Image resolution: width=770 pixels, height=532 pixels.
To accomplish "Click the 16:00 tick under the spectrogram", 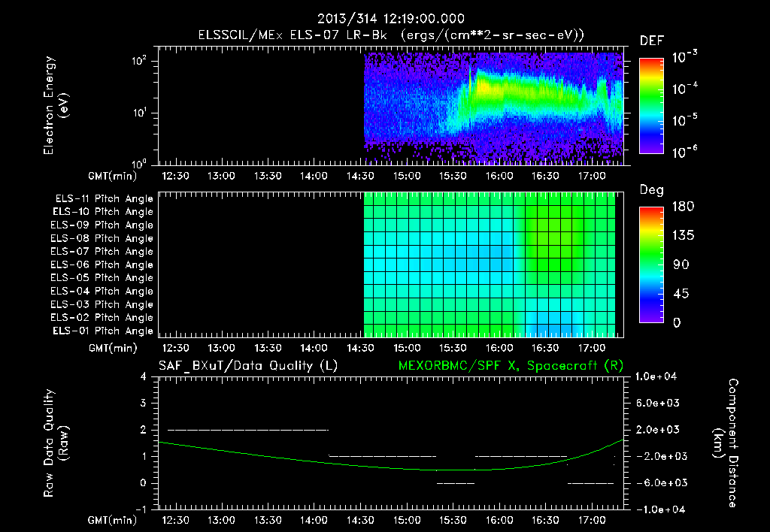I will point(499,176).
